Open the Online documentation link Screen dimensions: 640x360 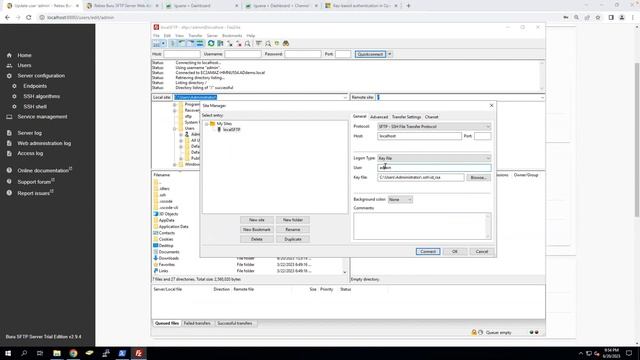[x=43, y=171]
